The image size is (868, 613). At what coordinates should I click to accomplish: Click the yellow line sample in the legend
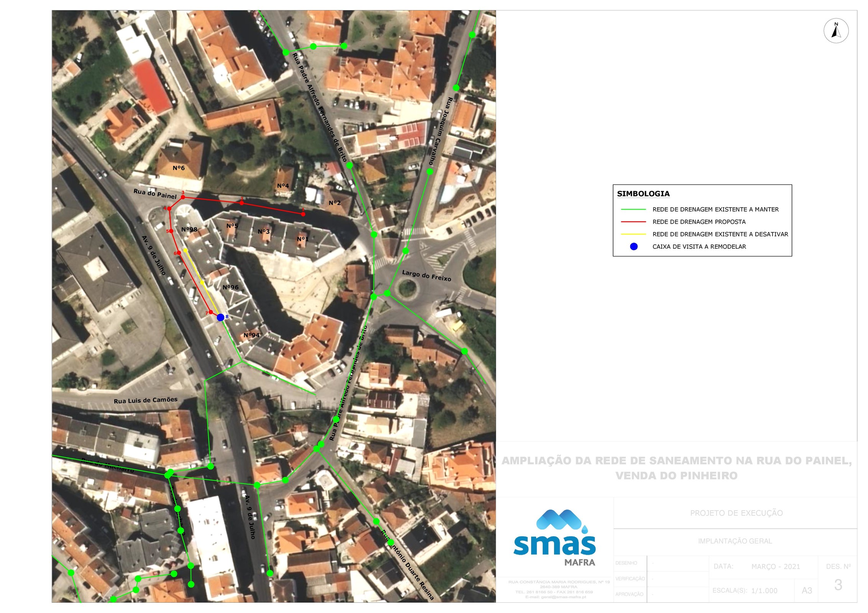(633, 234)
